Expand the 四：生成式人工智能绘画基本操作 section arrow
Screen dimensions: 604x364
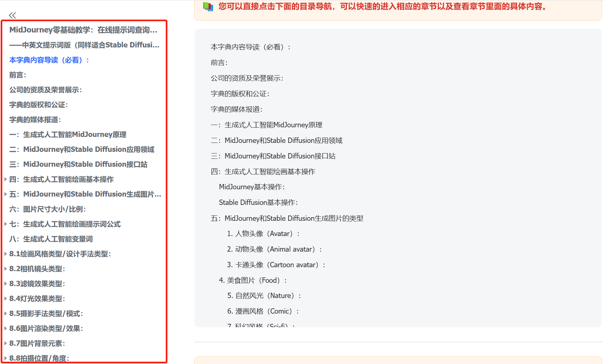coord(6,179)
